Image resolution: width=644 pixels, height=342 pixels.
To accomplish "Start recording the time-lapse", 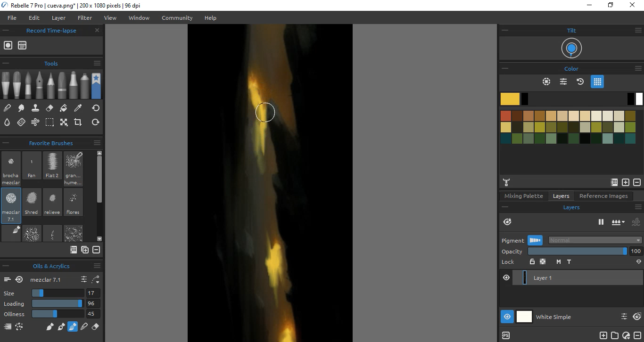I will pos(8,45).
